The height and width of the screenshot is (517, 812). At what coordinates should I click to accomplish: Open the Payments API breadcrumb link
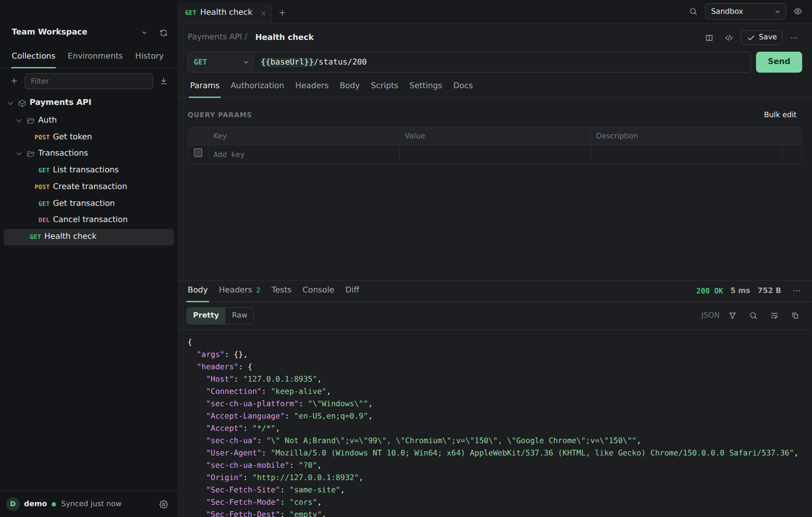(x=215, y=37)
